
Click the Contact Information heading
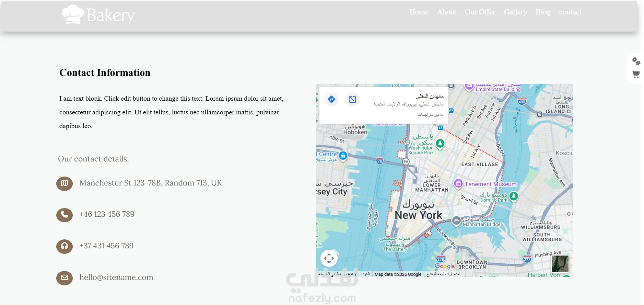coord(105,72)
